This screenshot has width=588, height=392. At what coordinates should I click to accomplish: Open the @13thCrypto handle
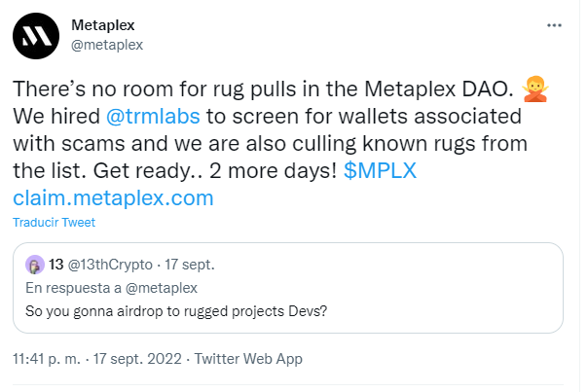tap(110, 266)
